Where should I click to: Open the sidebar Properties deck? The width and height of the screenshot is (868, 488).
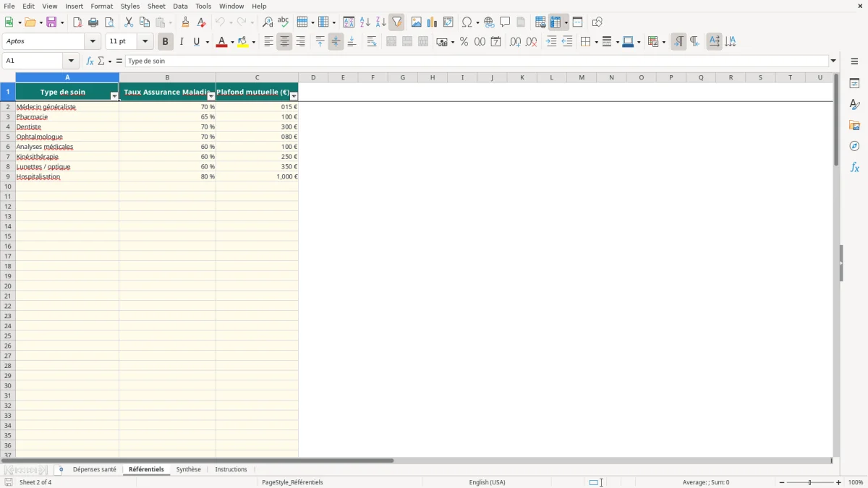click(854, 83)
